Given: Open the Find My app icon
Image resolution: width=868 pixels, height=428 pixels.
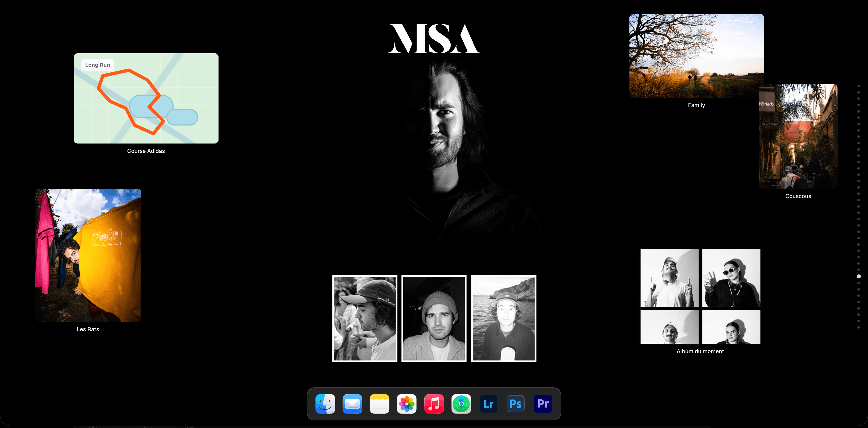Looking at the screenshot, I should coord(461,403).
